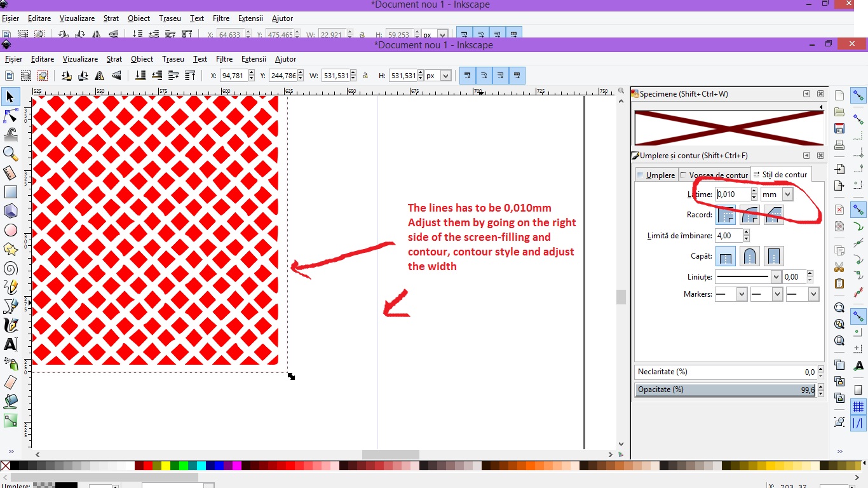Increase the Lățime width stepper
The image size is (868, 488).
click(754, 191)
